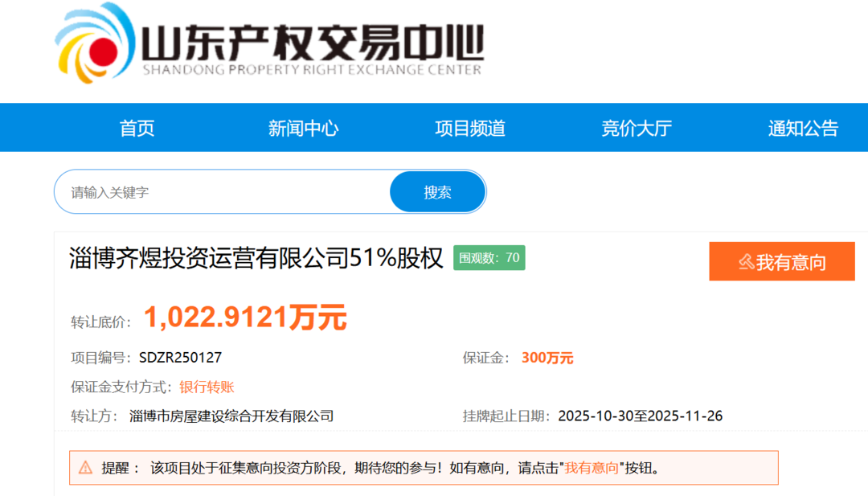
Task: Click the transferor 淄博市房屋建设综合开发有限公司
Action: click(233, 416)
